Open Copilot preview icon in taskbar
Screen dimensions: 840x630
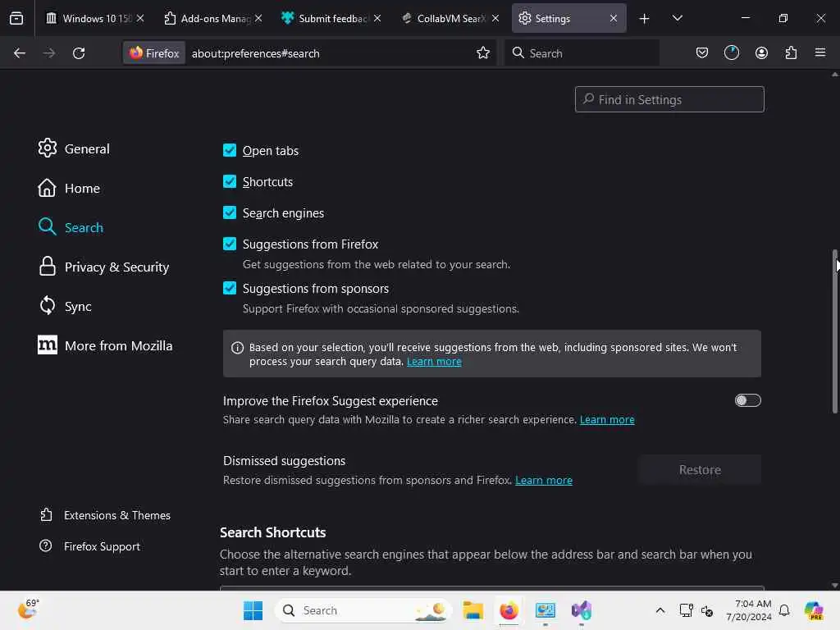pos(814,610)
